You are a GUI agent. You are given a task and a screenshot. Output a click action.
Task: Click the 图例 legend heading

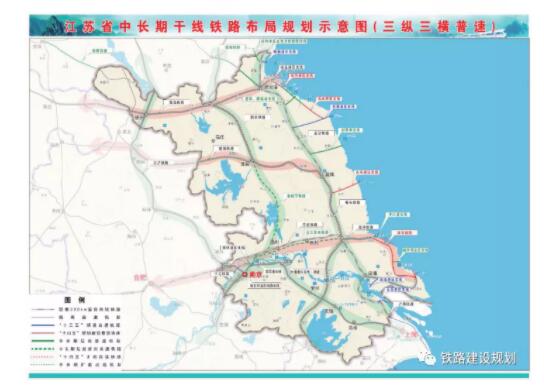(x=74, y=300)
